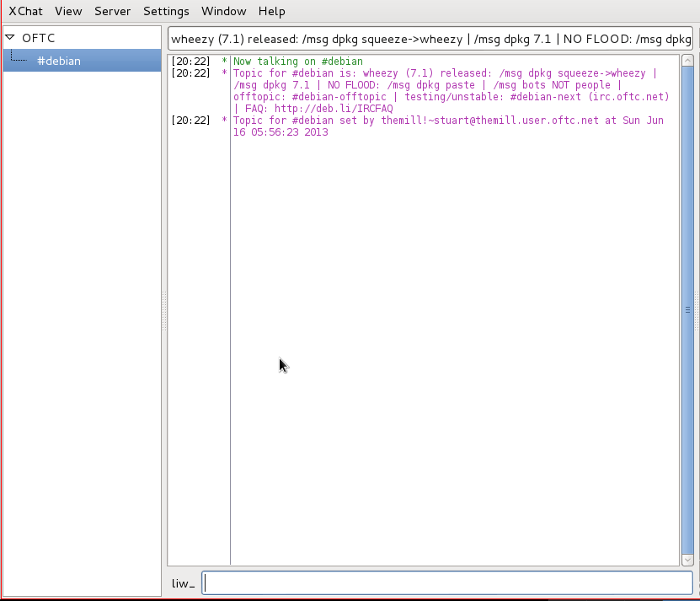Open the Window menu
700x601 pixels.
click(223, 11)
